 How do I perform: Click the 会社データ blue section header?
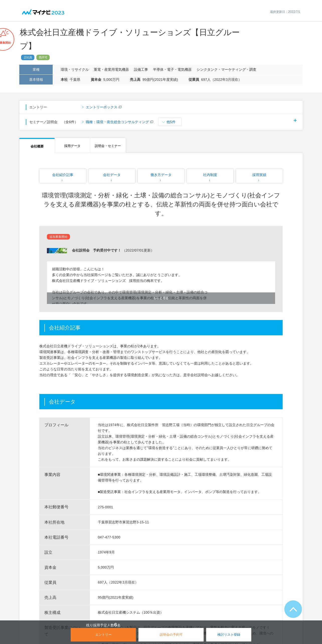161,401
